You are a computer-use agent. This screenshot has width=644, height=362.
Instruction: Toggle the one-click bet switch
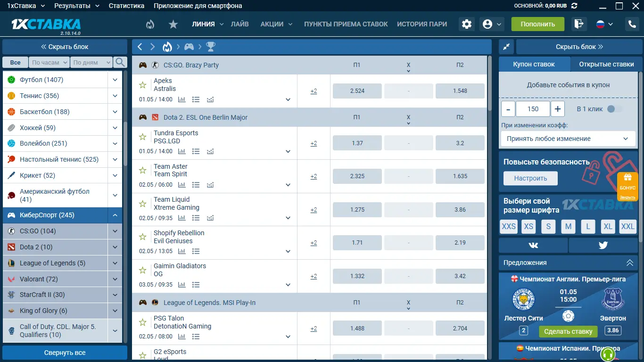coord(613,109)
